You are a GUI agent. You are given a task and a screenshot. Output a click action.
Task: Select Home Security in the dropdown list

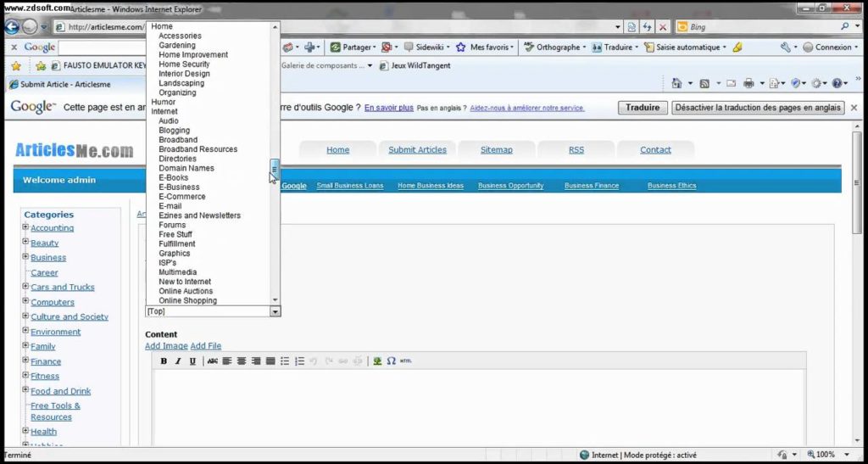click(x=184, y=64)
